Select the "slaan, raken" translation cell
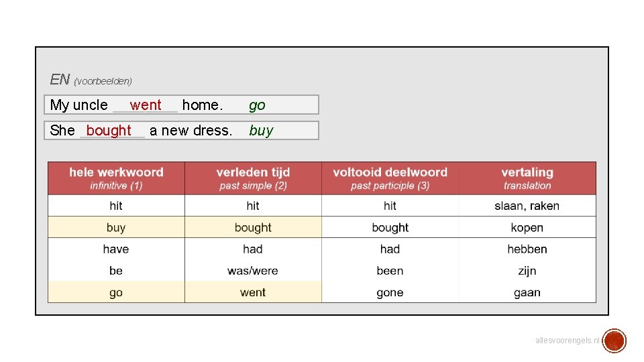 527,206
